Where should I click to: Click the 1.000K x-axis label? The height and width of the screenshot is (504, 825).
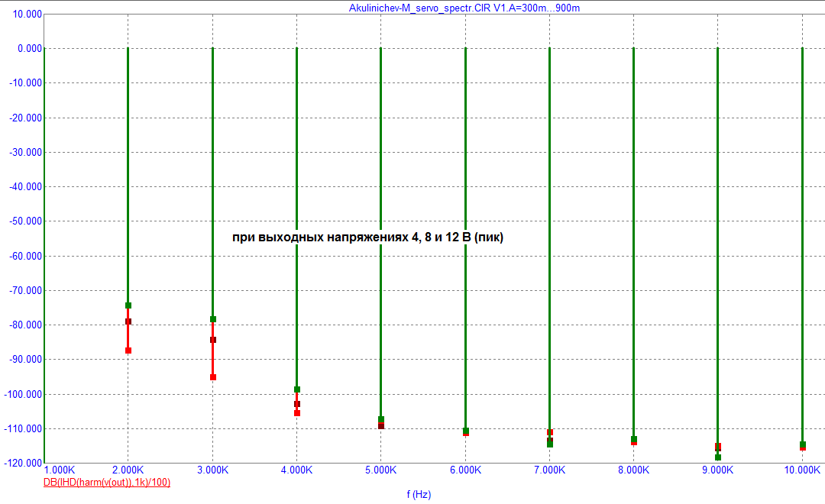[60, 470]
